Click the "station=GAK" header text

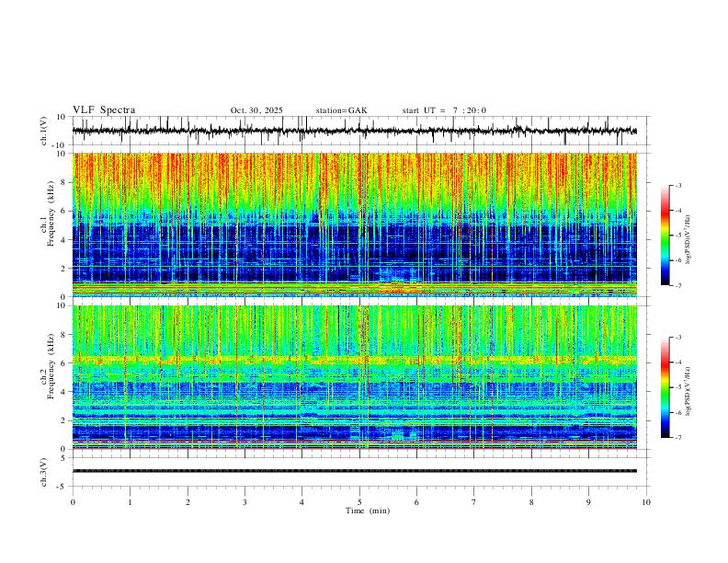pos(341,110)
